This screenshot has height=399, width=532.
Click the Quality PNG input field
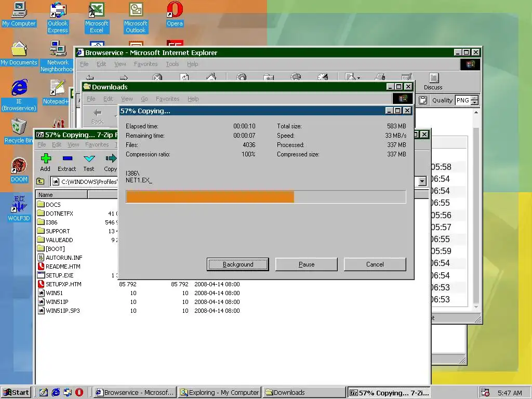463,100
